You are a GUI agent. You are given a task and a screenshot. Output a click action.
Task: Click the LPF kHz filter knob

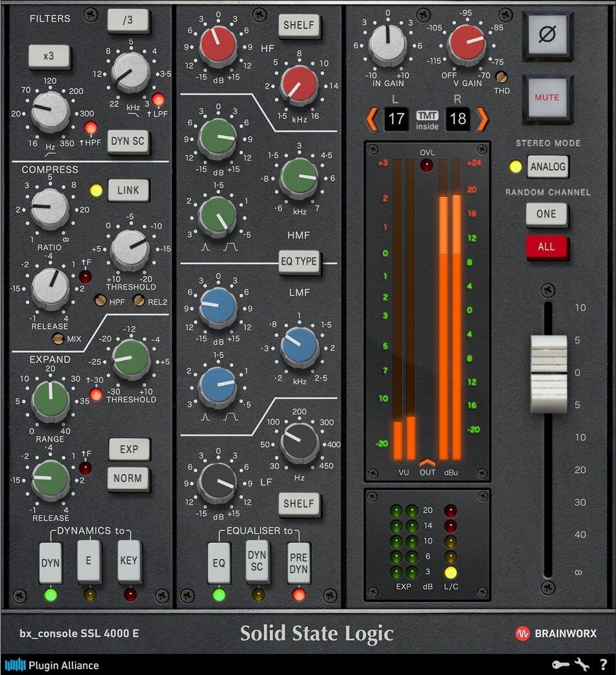130,73
